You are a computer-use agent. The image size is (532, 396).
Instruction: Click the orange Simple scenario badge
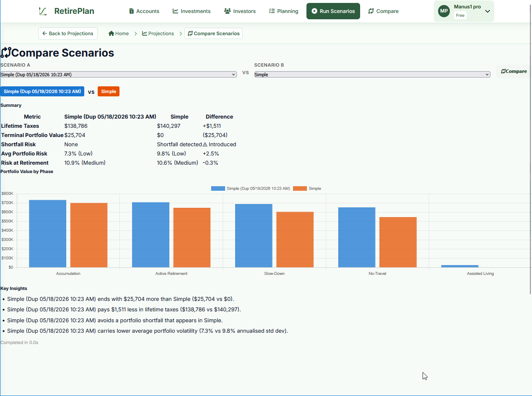(109, 91)
